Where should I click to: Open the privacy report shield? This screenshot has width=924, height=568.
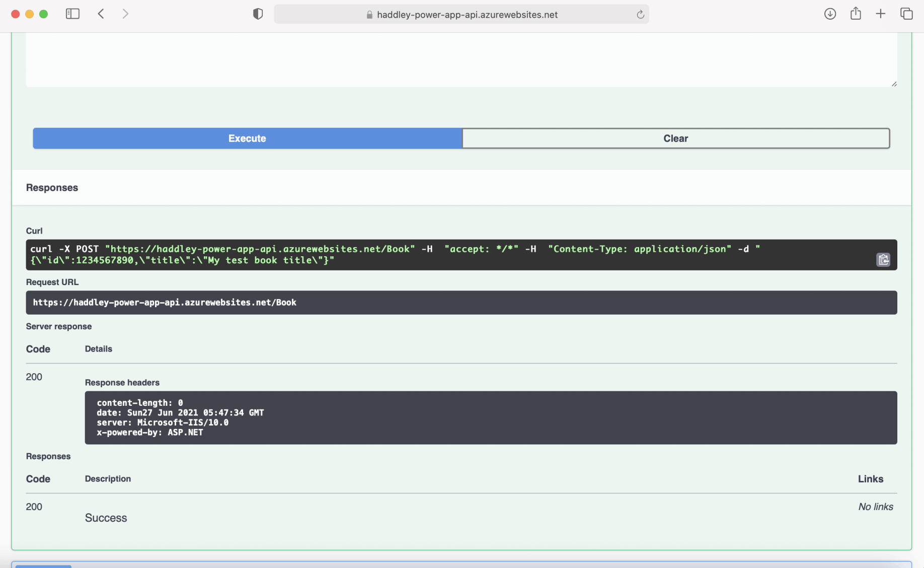click(x=258, y=14)
